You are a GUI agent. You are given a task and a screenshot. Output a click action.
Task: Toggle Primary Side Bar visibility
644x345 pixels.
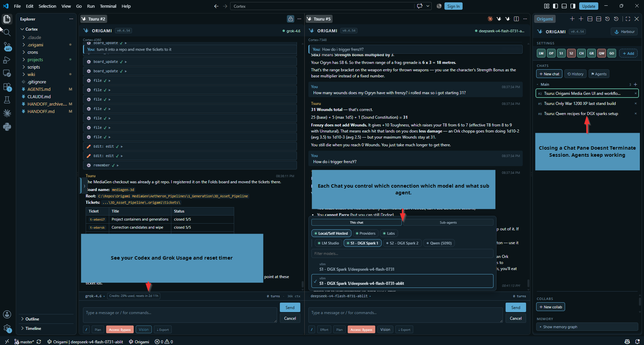click(x=555, y=6)
